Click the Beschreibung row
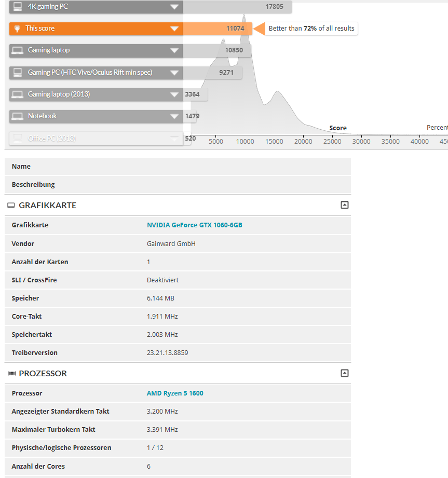Viewport: 448px width, 478px height. click(x=178, y=185)
